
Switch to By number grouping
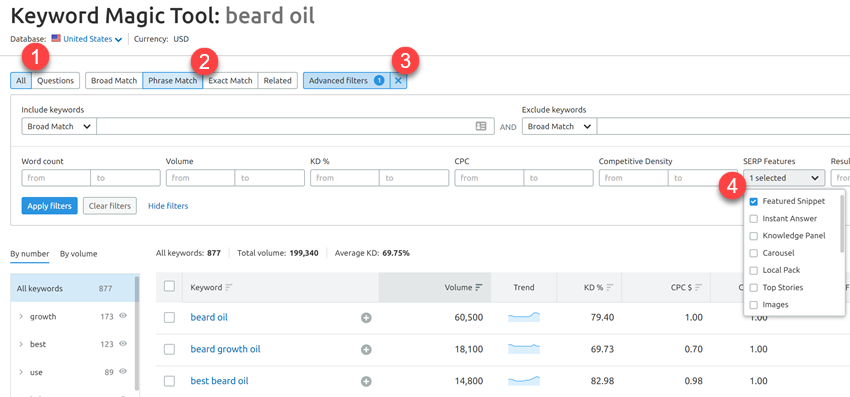tap(30, 253)
